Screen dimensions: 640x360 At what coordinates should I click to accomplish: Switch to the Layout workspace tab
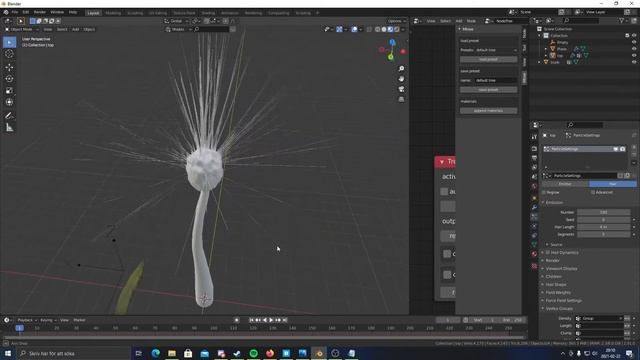(93, 13)
